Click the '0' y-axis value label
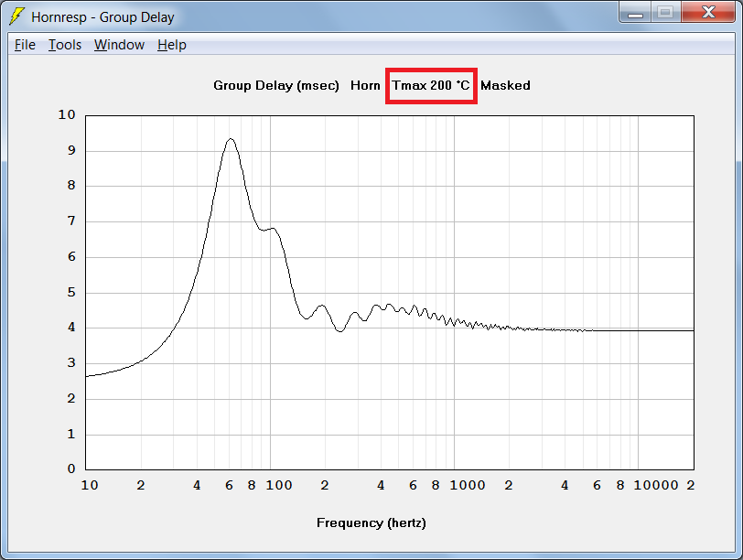The width and height of the screenshot is (743, 560). (71, 469)
